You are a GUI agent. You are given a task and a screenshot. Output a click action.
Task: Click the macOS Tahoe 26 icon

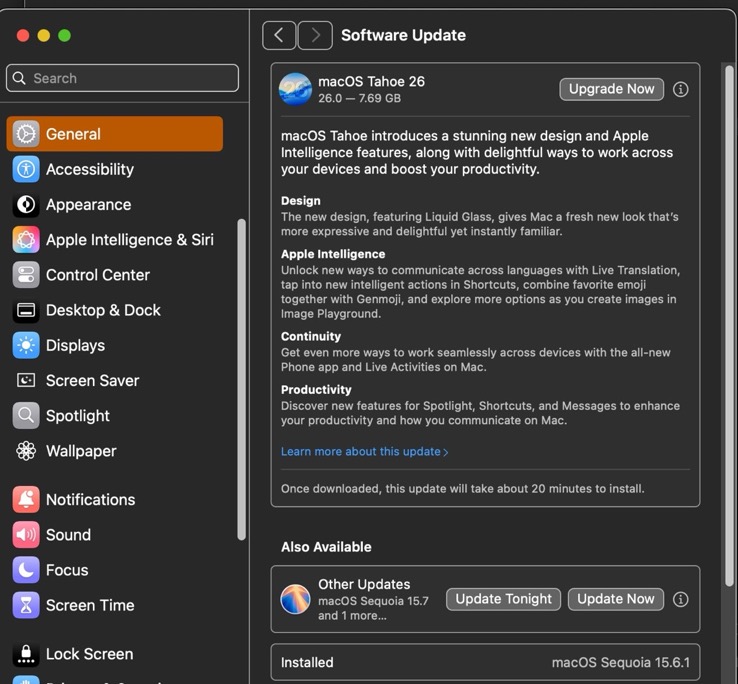pos(295,89)
